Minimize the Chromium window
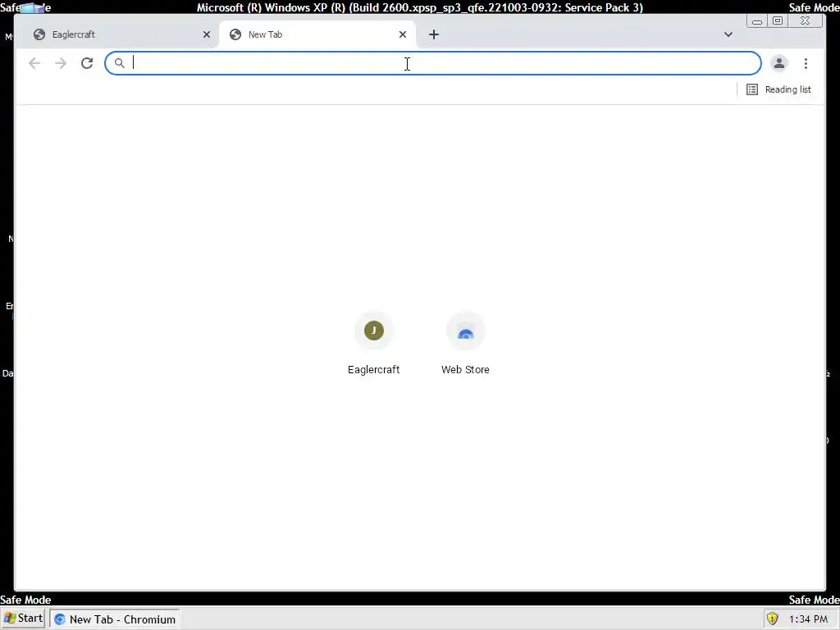The width and height of the screenshot is (840, 630). pyautogui.click(x=757, y=21)
